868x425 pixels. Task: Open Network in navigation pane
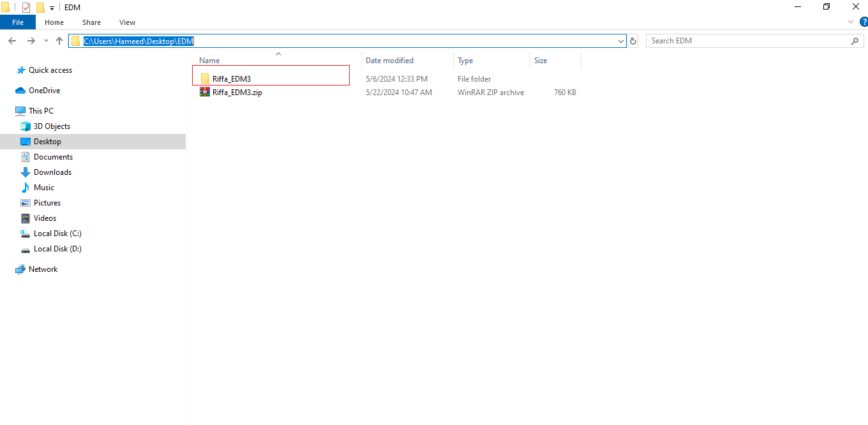[43, 269]
